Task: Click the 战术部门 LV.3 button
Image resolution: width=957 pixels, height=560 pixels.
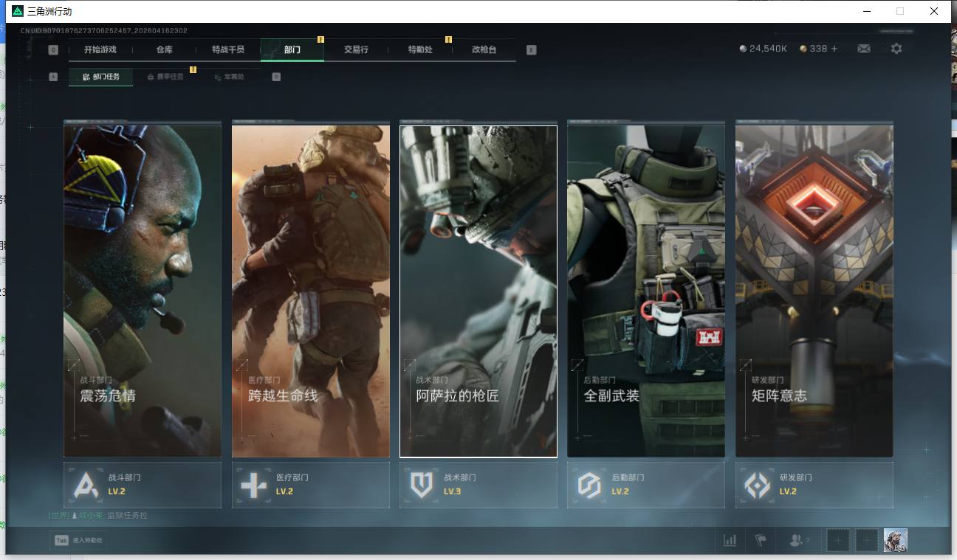Action: (478, 485)
